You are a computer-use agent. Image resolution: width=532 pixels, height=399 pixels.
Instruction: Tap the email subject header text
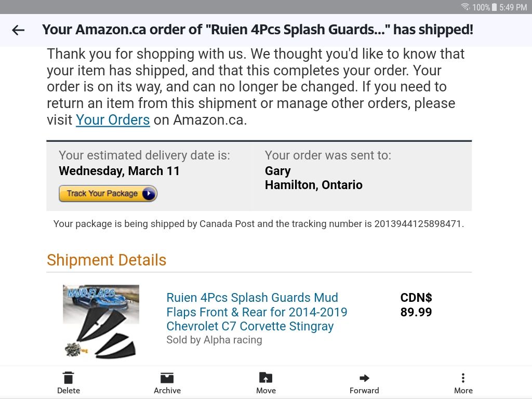(x=258, y=30)
